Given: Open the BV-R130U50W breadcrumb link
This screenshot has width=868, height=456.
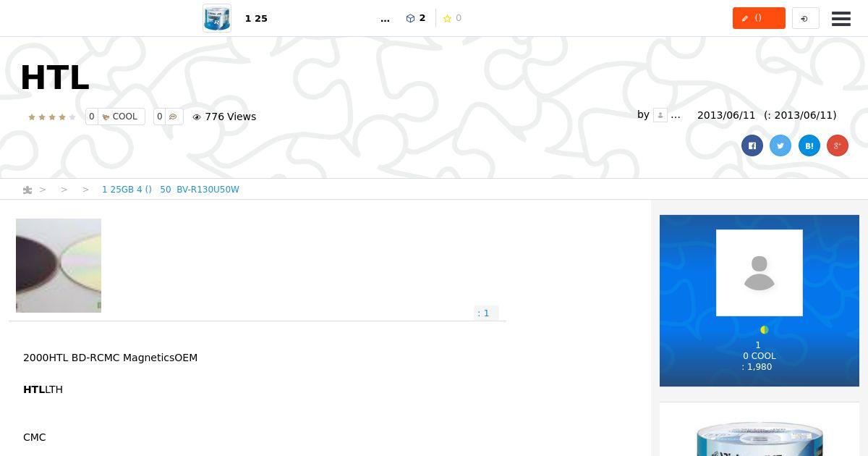Looking at the screenshot, I should pos(171,190).
